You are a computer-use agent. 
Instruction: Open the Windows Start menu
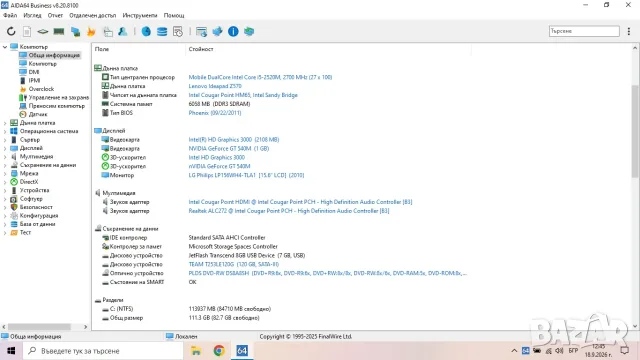11,351
